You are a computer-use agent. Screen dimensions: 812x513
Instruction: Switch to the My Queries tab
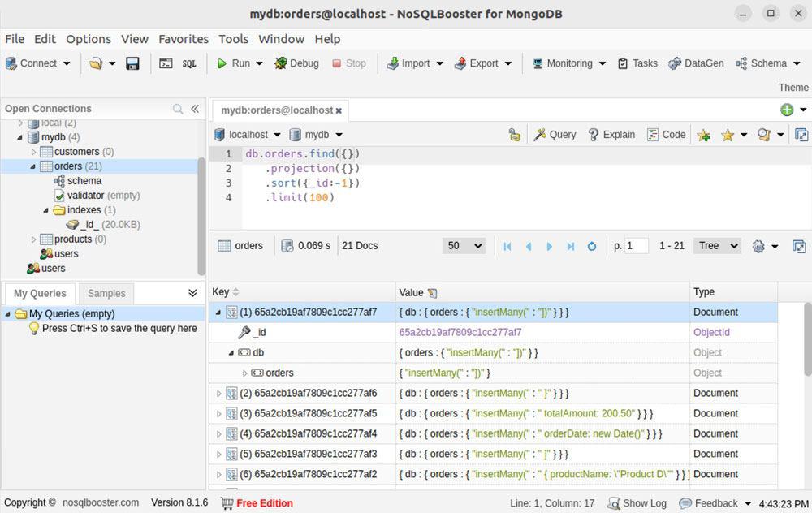coord(40,294)
